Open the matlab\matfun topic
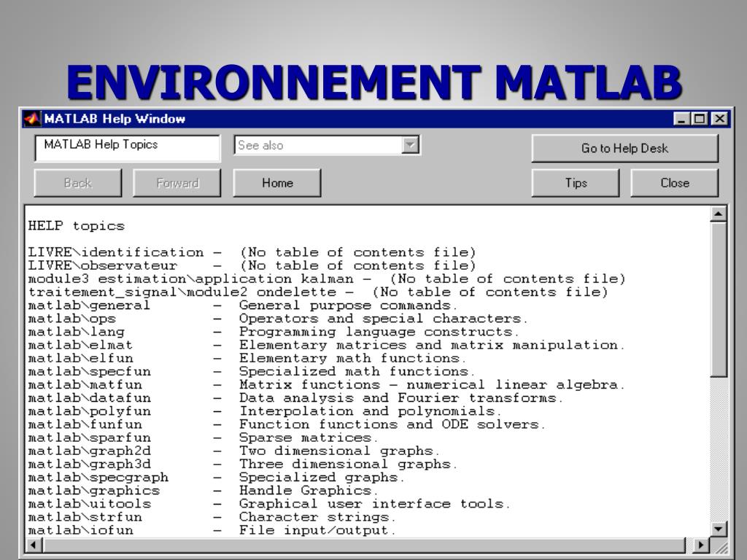The image size is (747, 560). 85,385
